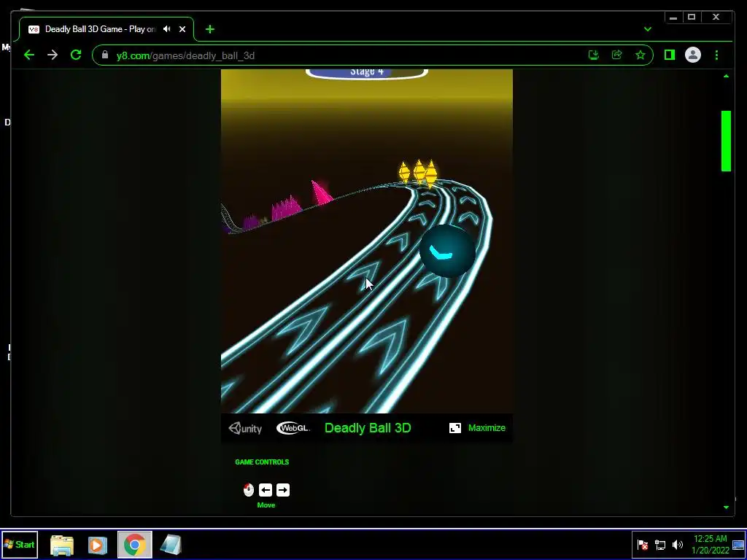This screenshot has width=747, height=560.
Task: Open Chrome three-dot menu
Action: pyautogui.click(x=716, y=55)
